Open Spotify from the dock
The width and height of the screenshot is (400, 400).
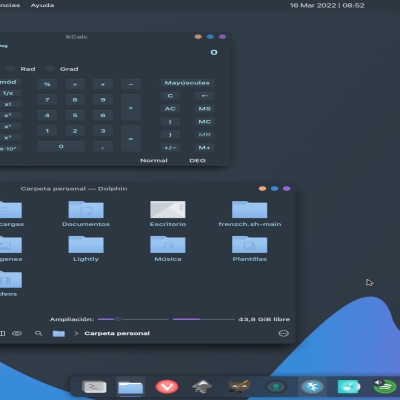point(385,387)
